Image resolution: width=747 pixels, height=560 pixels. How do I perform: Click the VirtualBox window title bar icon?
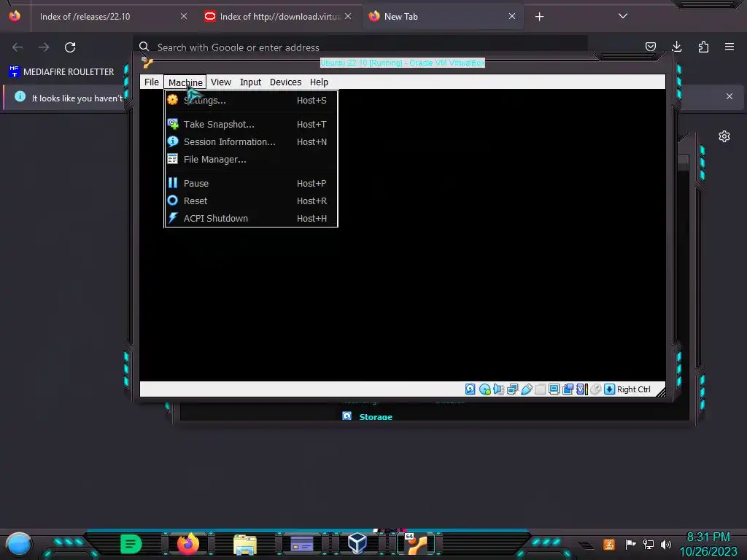(x=147, y=63)
